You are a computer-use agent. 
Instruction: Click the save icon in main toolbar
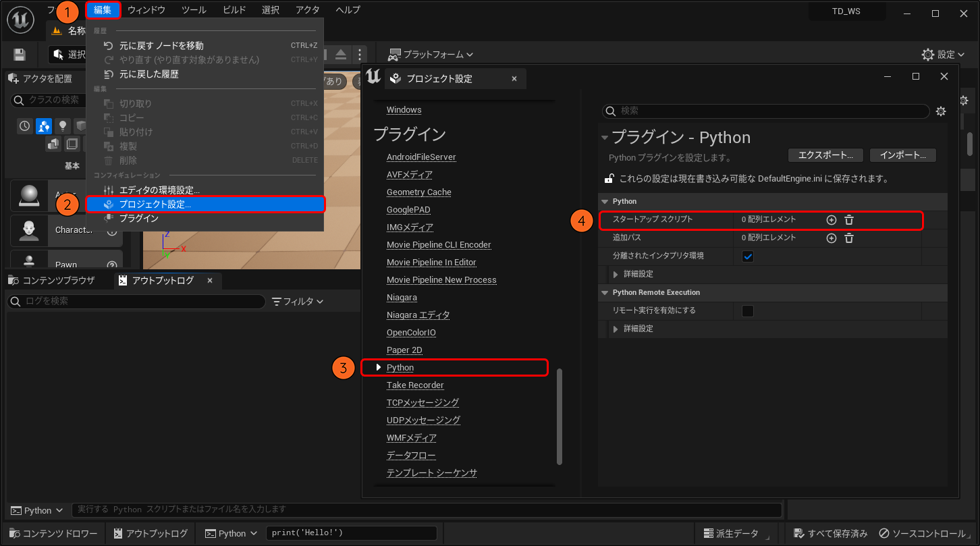pyautogui.click(x=20, y=55)
